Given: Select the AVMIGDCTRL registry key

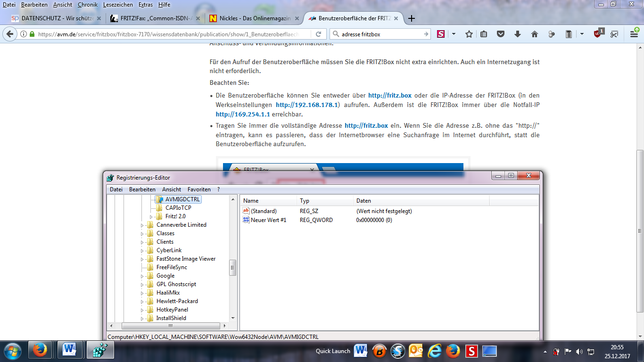Looking at the screenshot, I should click(183, 199).
